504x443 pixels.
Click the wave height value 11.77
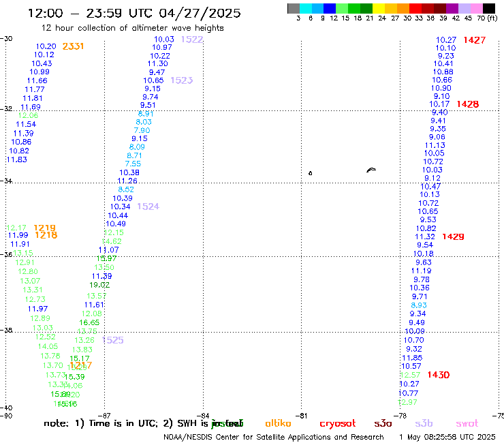click(35, 89)
